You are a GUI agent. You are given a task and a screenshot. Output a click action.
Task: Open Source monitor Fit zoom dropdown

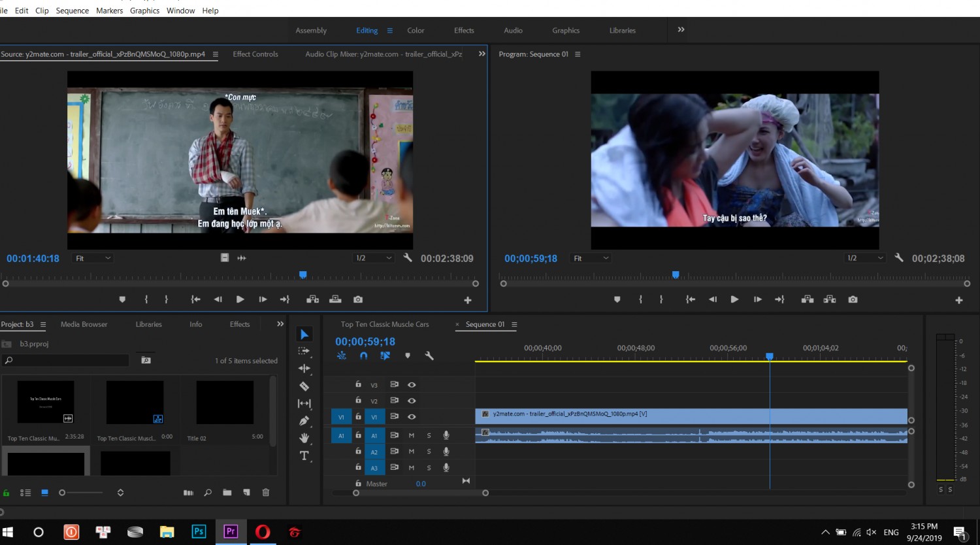(93, 258)
